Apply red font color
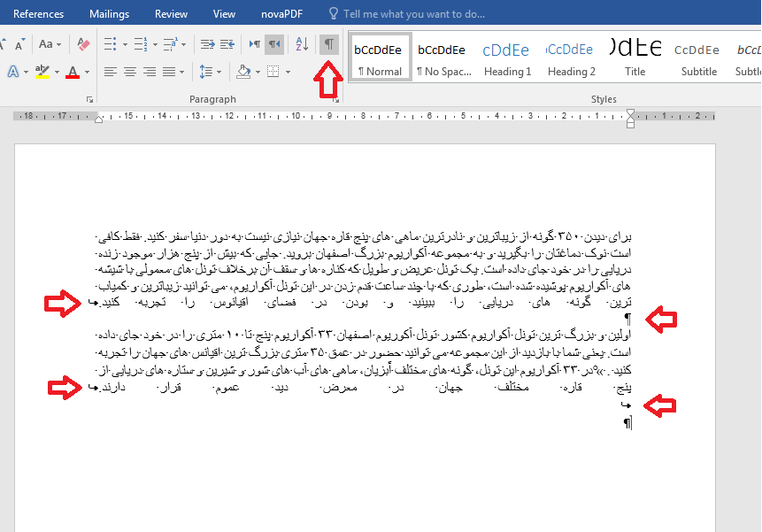The height and width of the screenshot is (532, 762). coord(73,72)
